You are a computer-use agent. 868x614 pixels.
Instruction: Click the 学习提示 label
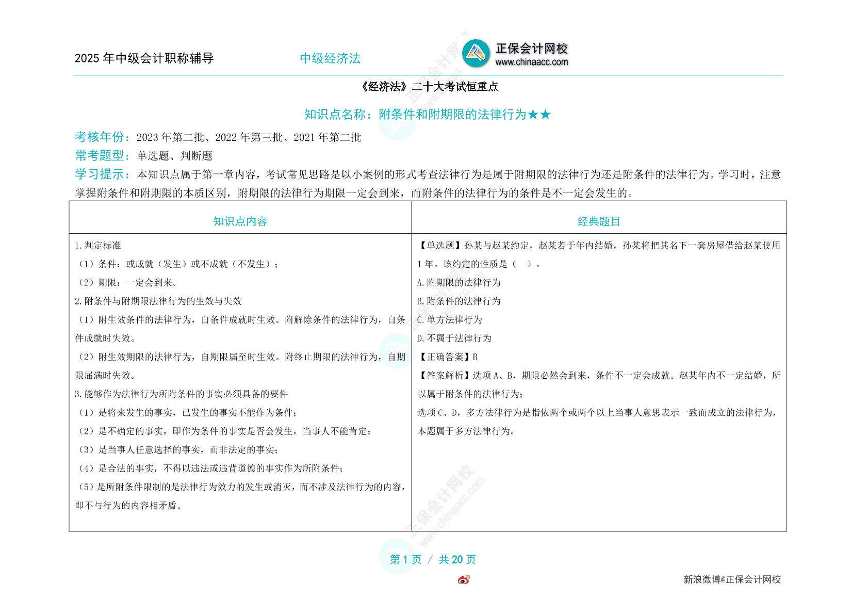[102, 174]
